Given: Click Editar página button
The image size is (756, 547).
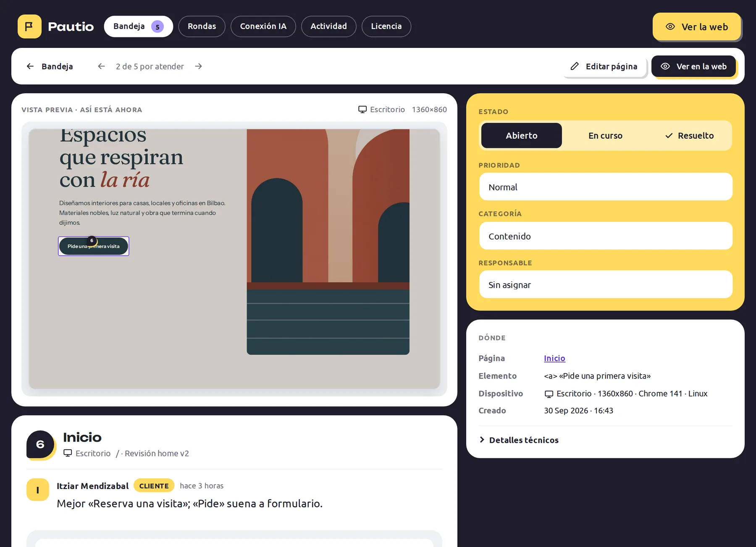Looking at the screenshot, I should [604, 66].
